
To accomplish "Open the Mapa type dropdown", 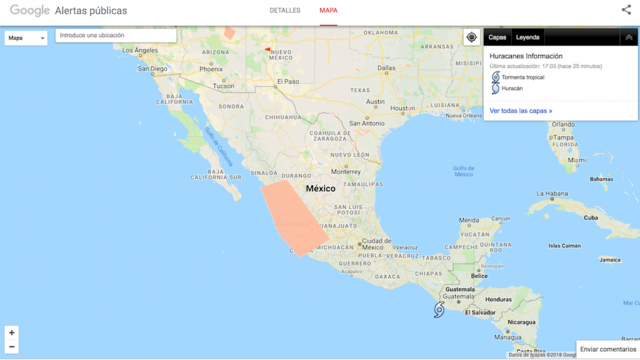I will 26,38.
